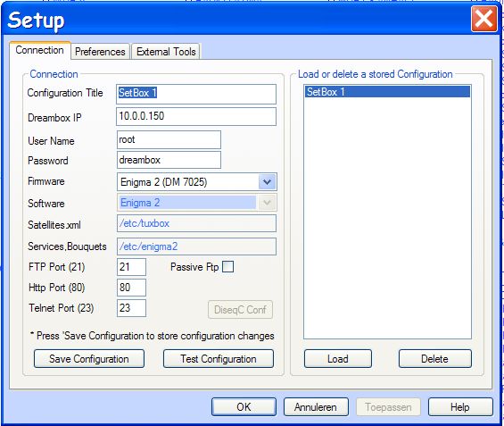504x426 pixels.
Task: Open the Preferences tab
Action: tap(100, 52)
